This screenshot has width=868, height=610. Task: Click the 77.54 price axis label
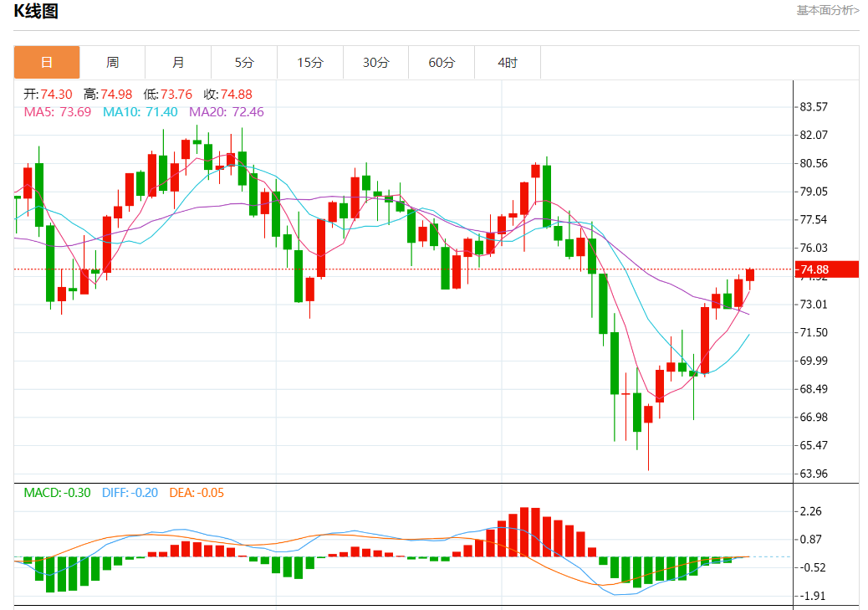[814, 220]
